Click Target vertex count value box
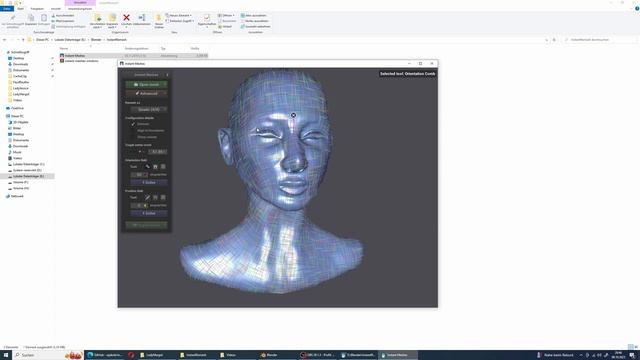The image size is (640, 360). pos(158,151)
